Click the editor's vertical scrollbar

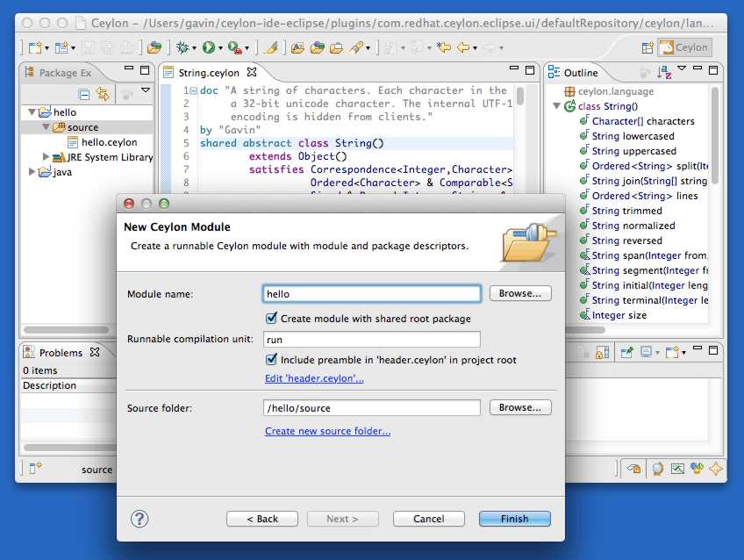520,96
